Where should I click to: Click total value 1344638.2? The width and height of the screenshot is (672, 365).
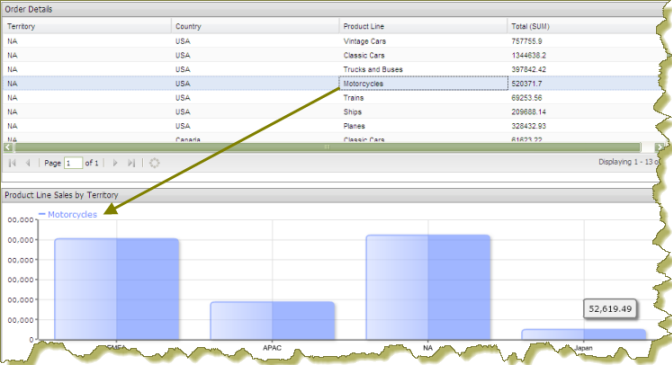(529, 55)
